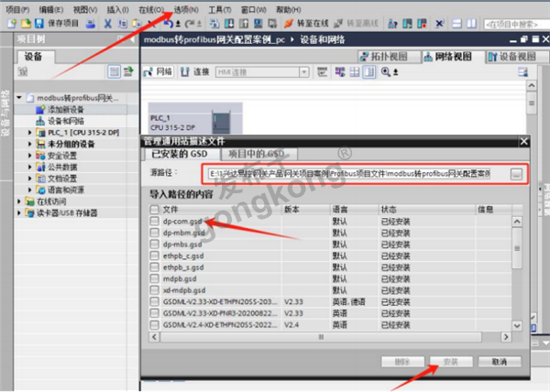Image resolution: width=550 pixels, height=392 pixels.
Task: Expand the 公共数据 tree node
Action: [x=30, y=167]
